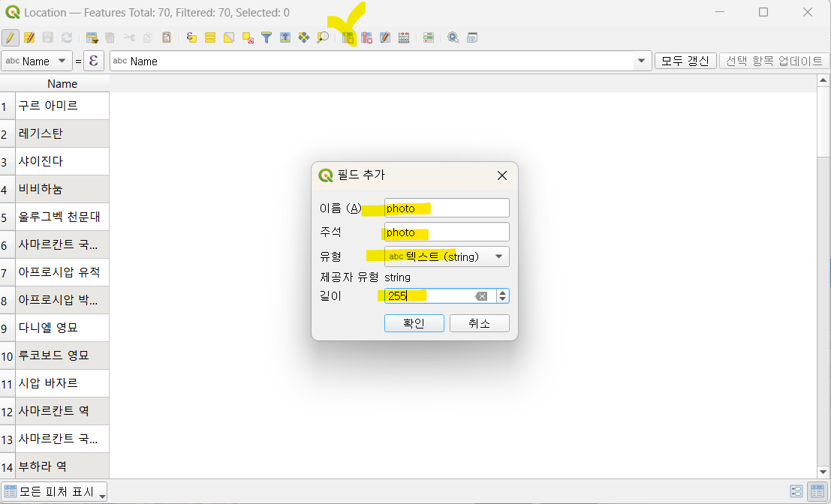Click the vertical scrollbar down arrow
The image size is (831, 504).
[x=823, y=472]
